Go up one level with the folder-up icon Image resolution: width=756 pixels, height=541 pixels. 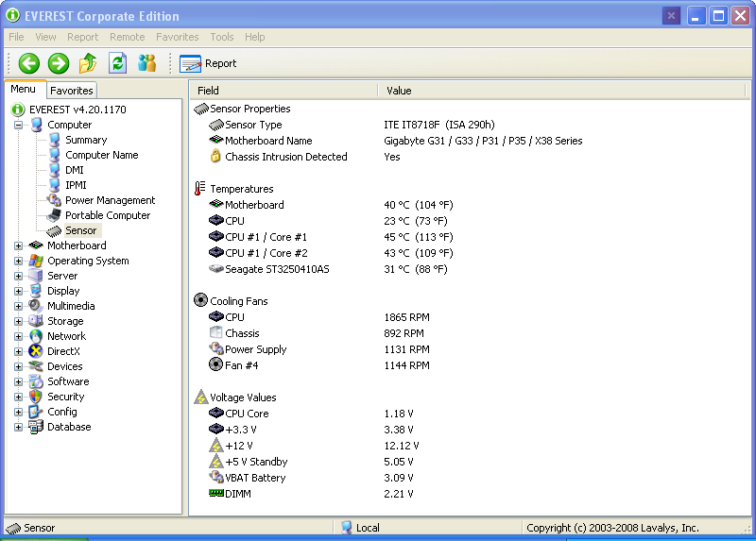(x=88, y=63)
